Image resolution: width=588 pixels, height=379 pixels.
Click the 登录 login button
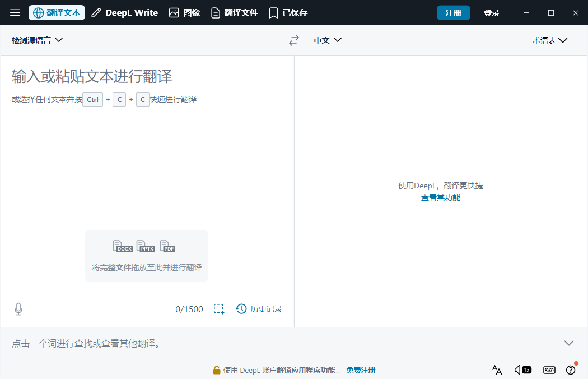(x=491, y=13)
